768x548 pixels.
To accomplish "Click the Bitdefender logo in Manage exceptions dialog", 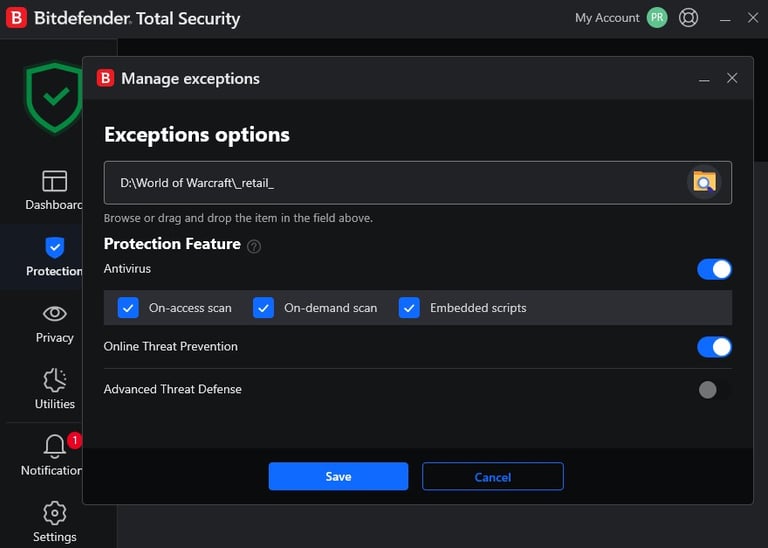I will tap(105, 78).
